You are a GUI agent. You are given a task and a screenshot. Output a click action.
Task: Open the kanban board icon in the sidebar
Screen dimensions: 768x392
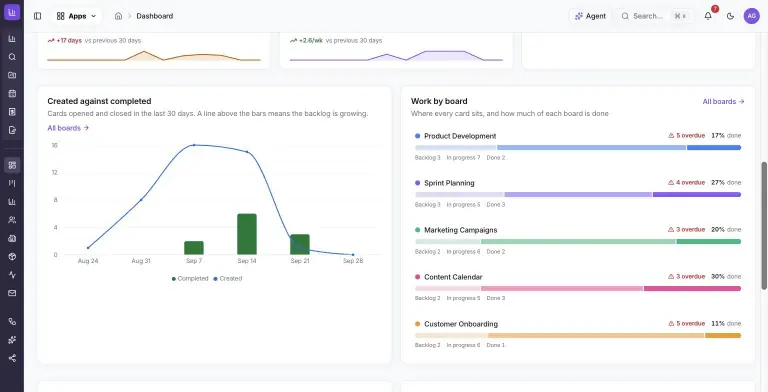click(x=12, y=183)
